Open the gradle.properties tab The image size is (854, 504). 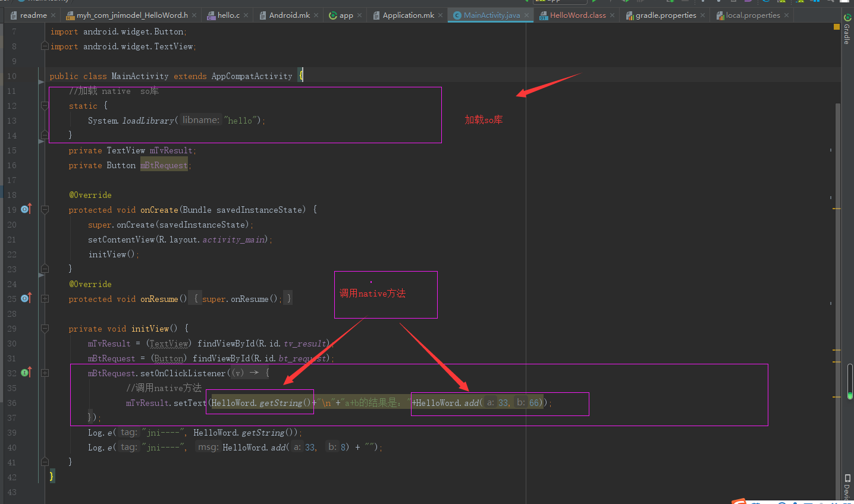tap(665, 15)
